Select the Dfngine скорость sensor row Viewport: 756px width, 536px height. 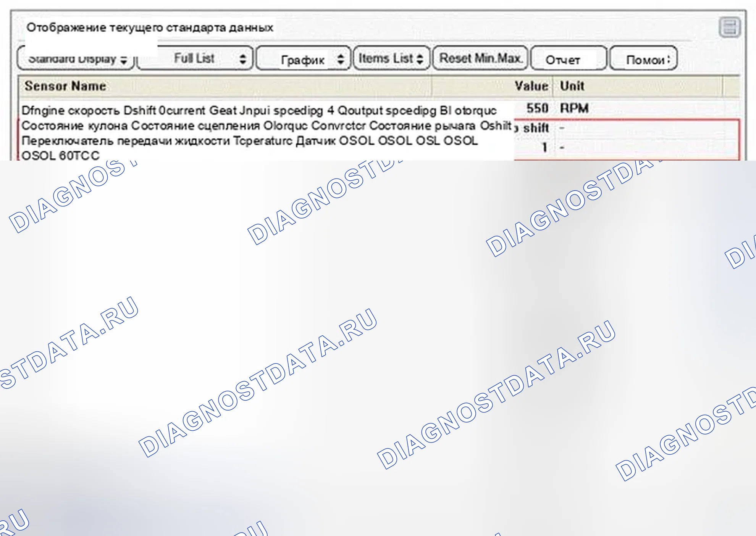259,111
